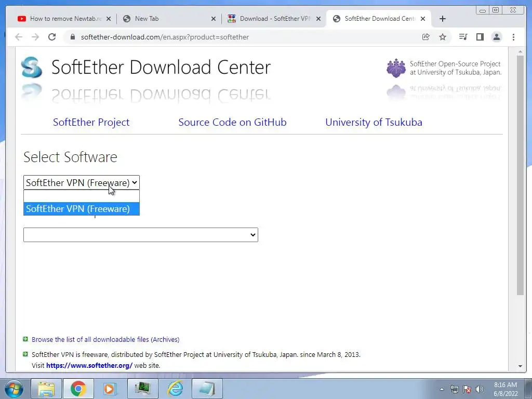Viewport: 532px width, 399px height.
Task: Close the YouTube 'How to remove Newtab' tab
Action: (x=109, y=19)
